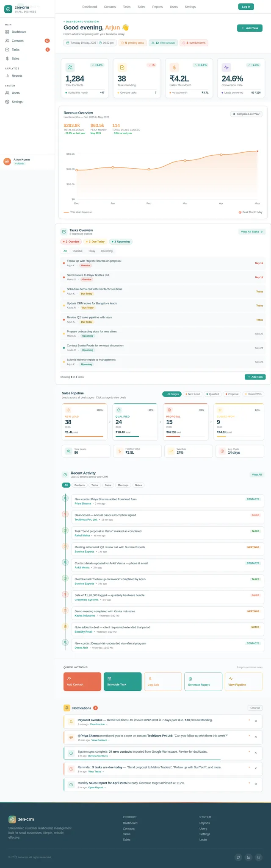Click Add Task in dashboard header
This screenshot has height=868, width=271.
point(250,28)
